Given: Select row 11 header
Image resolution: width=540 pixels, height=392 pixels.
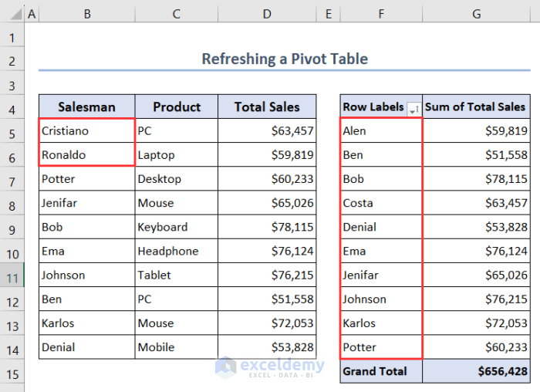Looking at the screenshot, I should (12, 275).
